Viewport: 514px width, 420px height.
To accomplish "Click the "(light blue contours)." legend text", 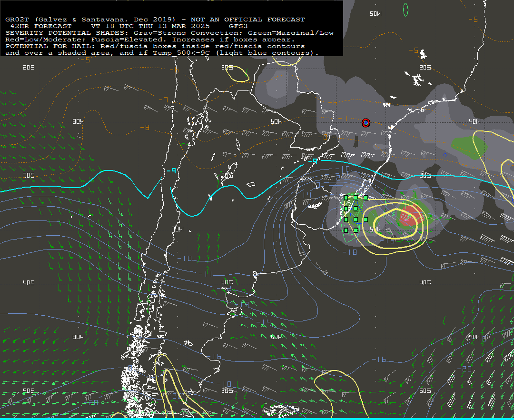I will pos(267,53).
